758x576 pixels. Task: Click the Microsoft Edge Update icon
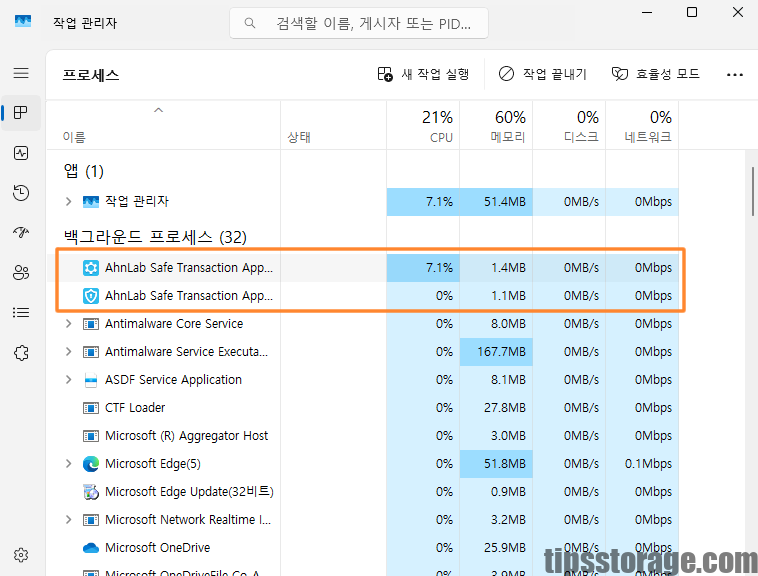click(x=91, y=492)
